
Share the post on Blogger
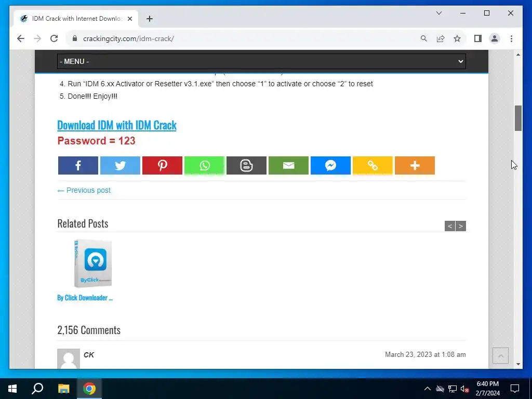[x=246, y=165]
